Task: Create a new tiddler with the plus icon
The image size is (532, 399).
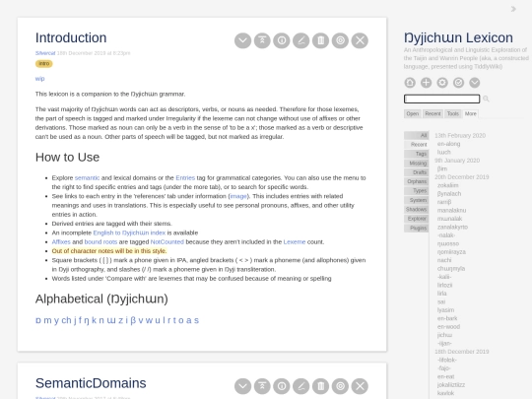Action: click(x=427, y=83)
